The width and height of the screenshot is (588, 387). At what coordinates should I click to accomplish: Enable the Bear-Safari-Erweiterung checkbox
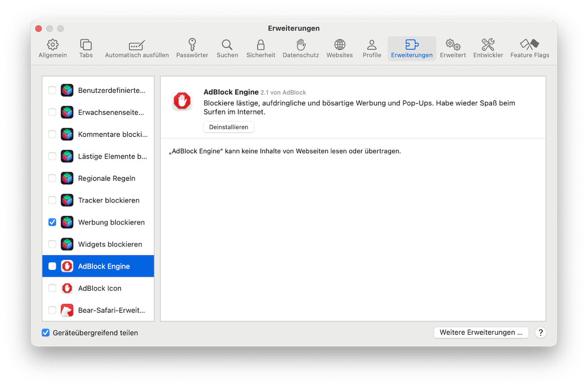coord(52,310)
